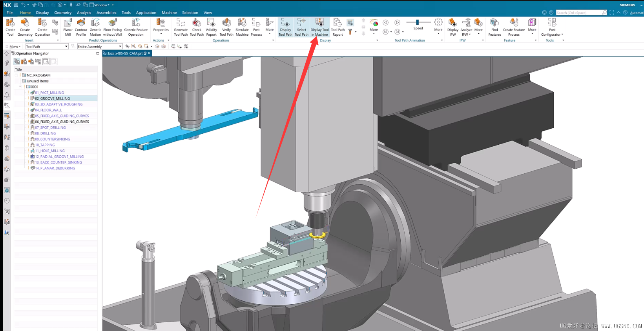Open the Assemblies ribbon tab
644x331 pixels.
(x=106, y=13)
